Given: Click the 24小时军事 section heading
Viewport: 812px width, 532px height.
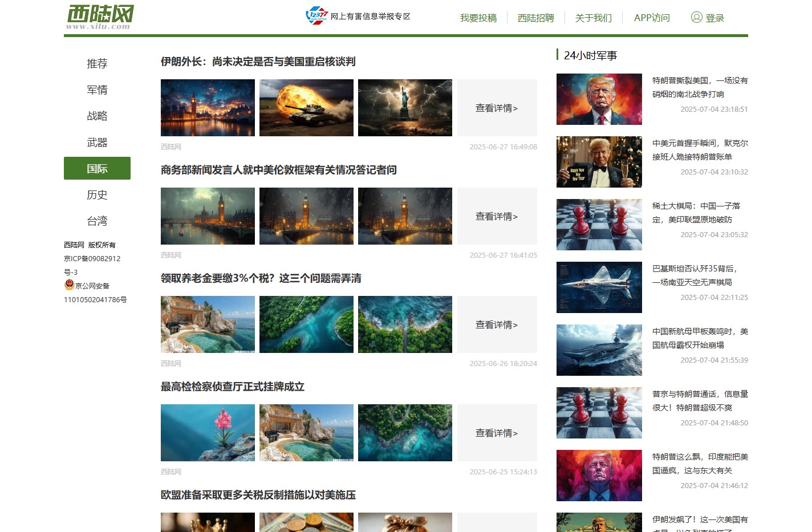Looking at the screenshot, I should pos(590,55).
